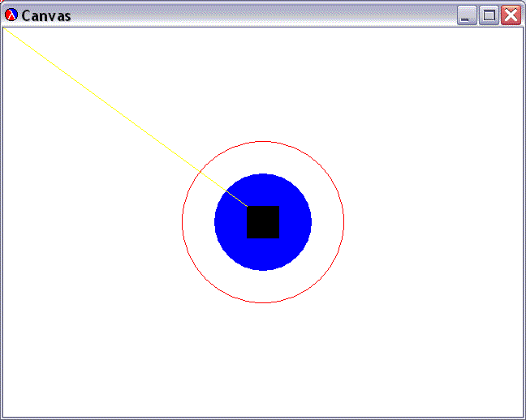Screen dimensions: 526x420
Task: Close the Canvas window
Action: click(511, 15)
